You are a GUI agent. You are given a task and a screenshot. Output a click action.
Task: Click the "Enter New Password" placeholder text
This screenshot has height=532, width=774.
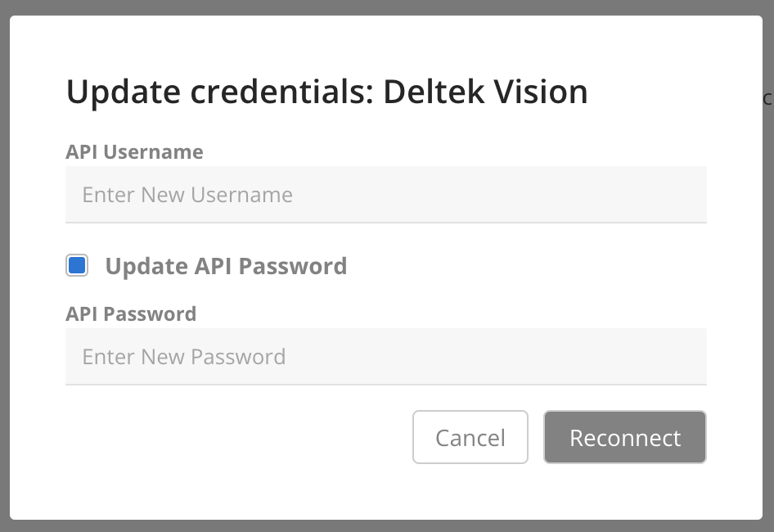tap(184, 357)
